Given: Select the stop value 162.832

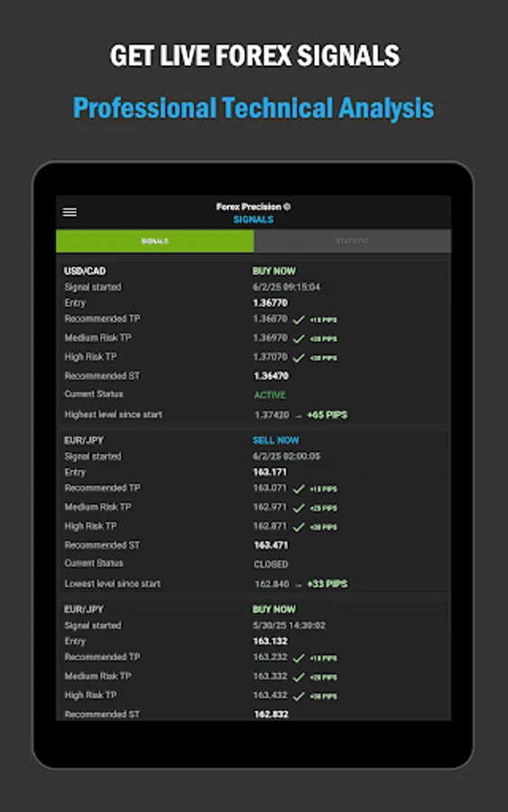Looking at the screenshot, I should pos(272,715).
